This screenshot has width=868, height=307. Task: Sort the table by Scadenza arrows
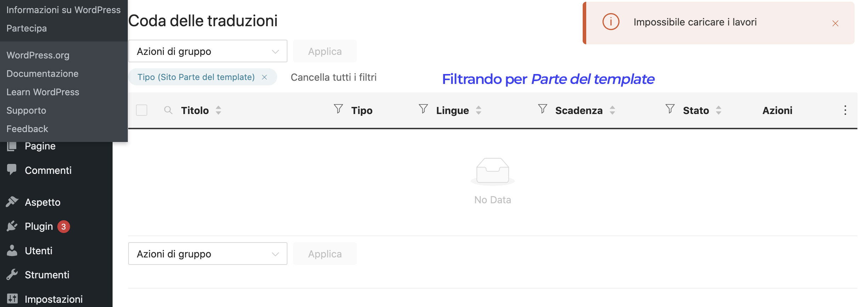[612, 110]
